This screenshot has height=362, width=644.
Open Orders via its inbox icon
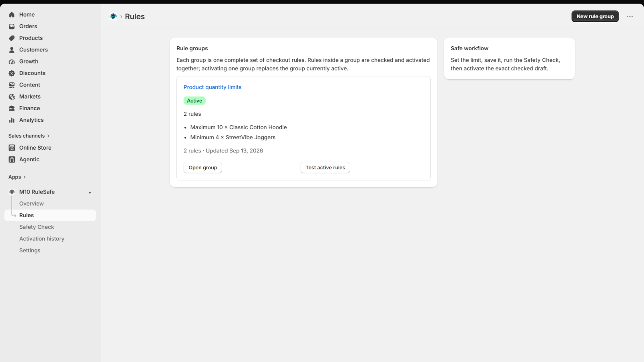(x=12, y=26)
